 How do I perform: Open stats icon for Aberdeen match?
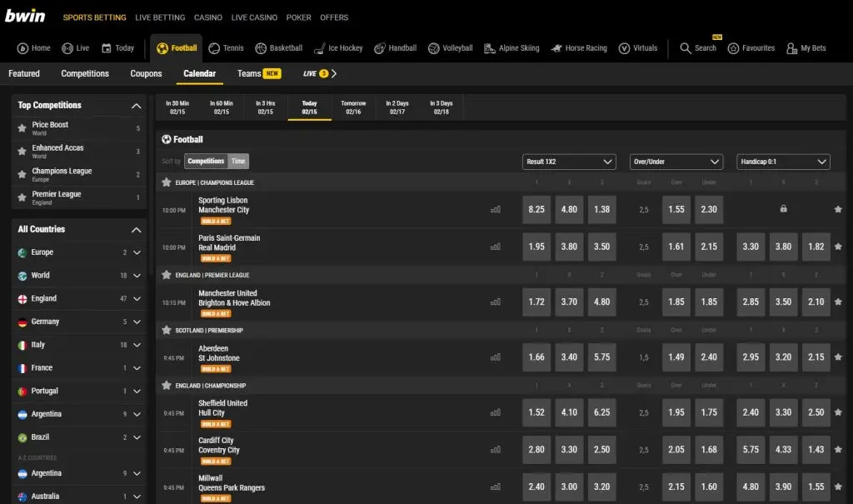496,357
